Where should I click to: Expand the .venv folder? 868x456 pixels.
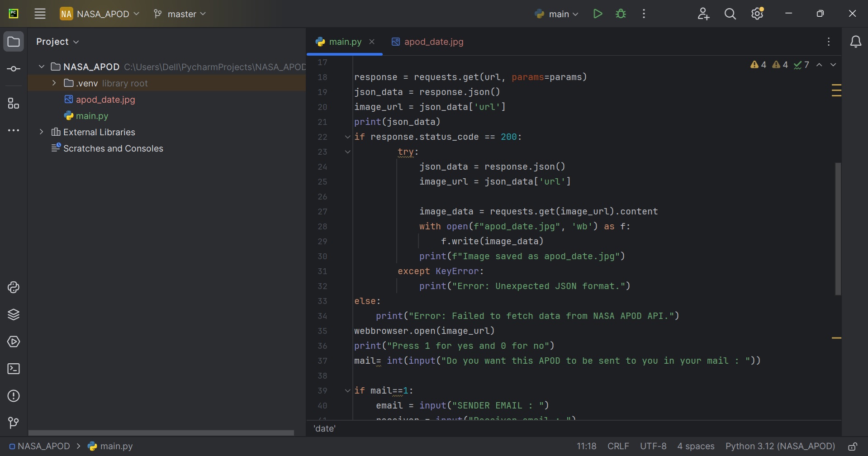coord(54,83)
